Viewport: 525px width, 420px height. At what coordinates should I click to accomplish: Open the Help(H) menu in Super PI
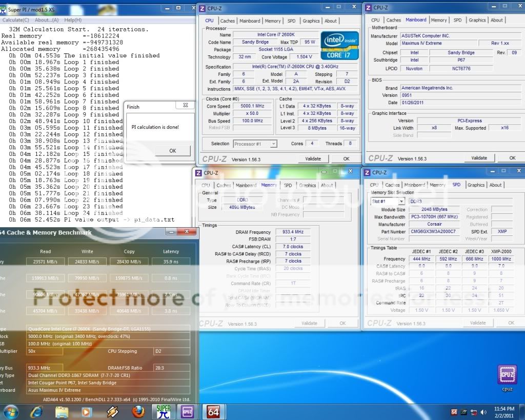73,20
